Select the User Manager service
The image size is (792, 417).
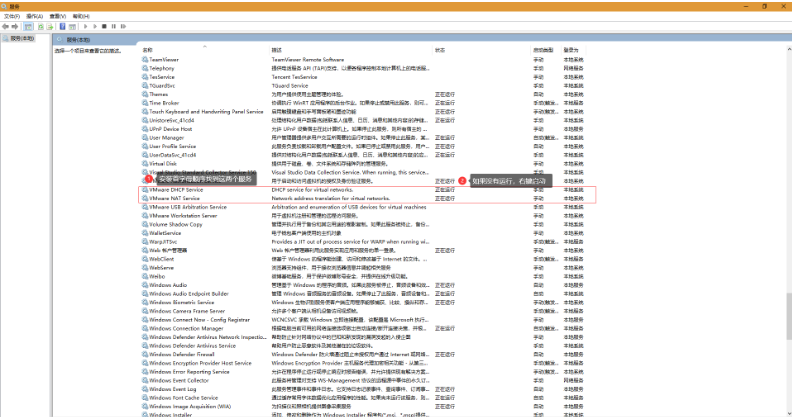click(166, 138)
